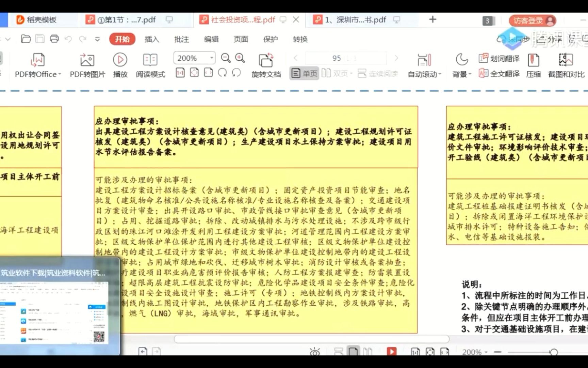The height and width of the screenshot is (368, 588).
Task: Expand the quick access toolbar dropdown
Action: [x=97, y=39]
